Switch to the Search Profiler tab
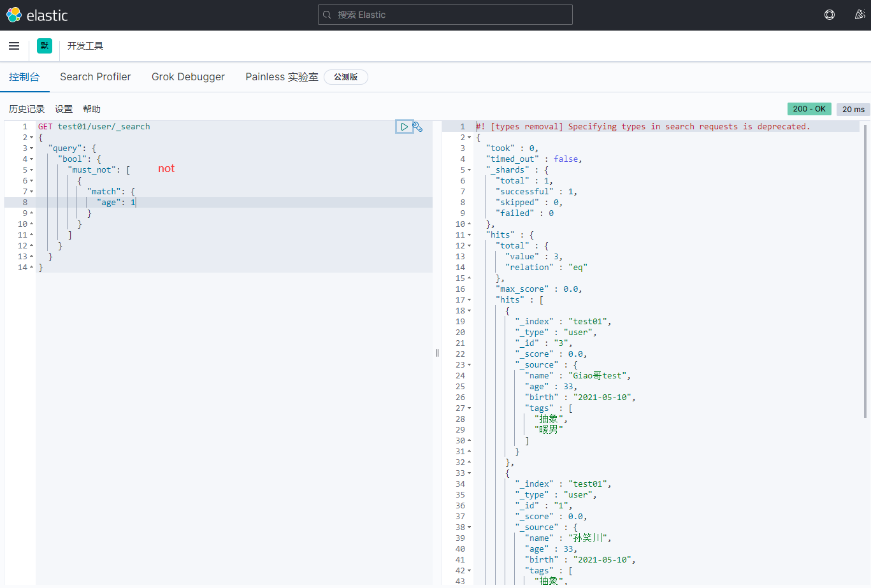 tap(96, 76)
